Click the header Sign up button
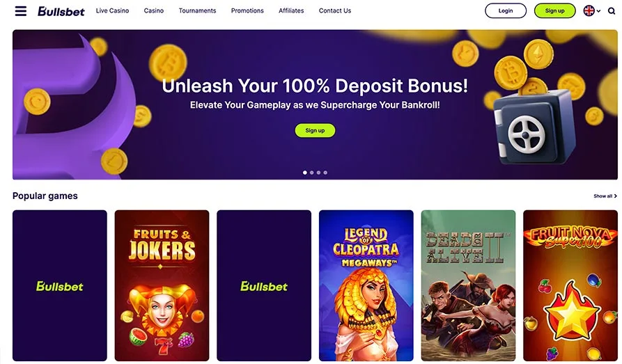The width and height of the screenshot is (622, 364). 554,10
